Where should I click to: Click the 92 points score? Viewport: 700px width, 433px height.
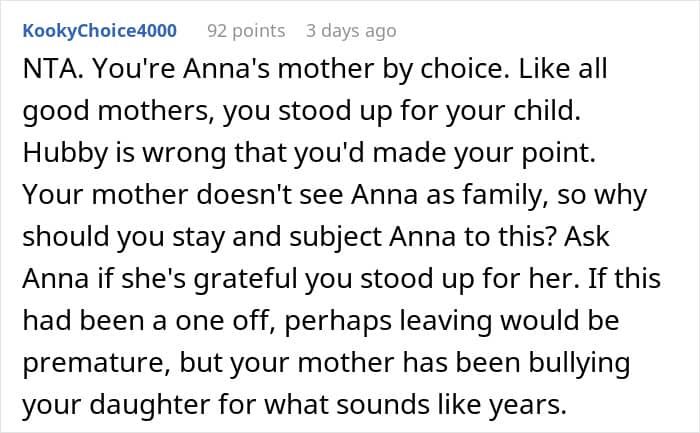(x=246, y=31)
